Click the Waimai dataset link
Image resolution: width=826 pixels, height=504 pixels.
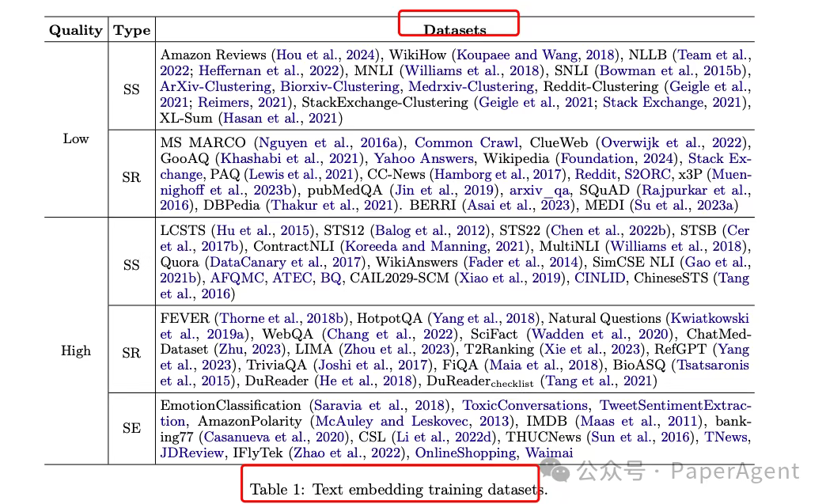click(x=549, y=453)
